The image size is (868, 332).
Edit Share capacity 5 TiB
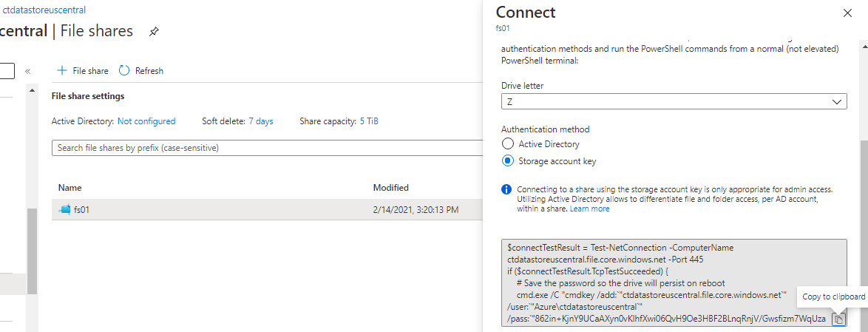(x=369, y=121)
